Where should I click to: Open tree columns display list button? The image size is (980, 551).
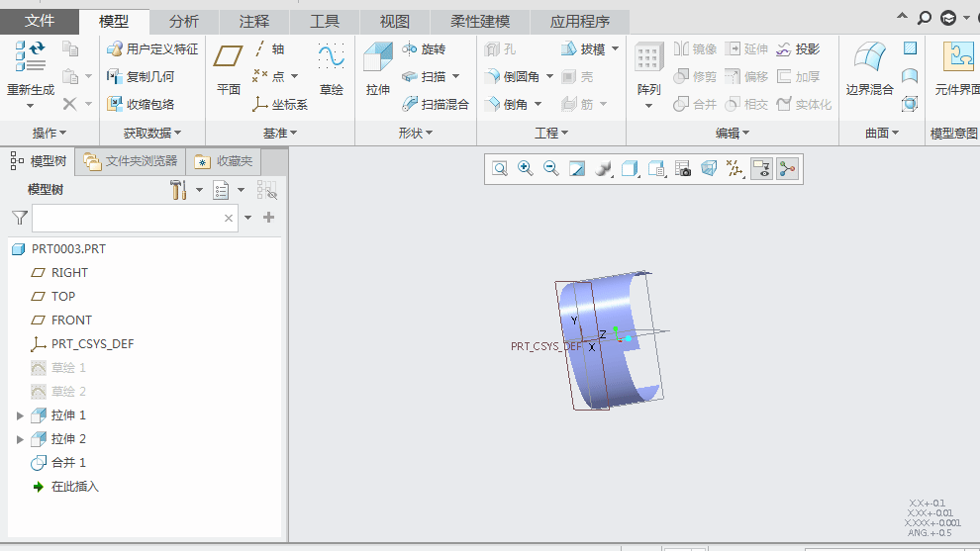pos(222,190)
